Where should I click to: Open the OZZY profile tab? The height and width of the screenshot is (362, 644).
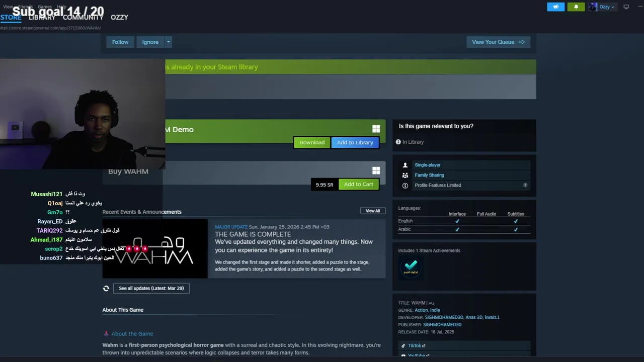(119, 17)
